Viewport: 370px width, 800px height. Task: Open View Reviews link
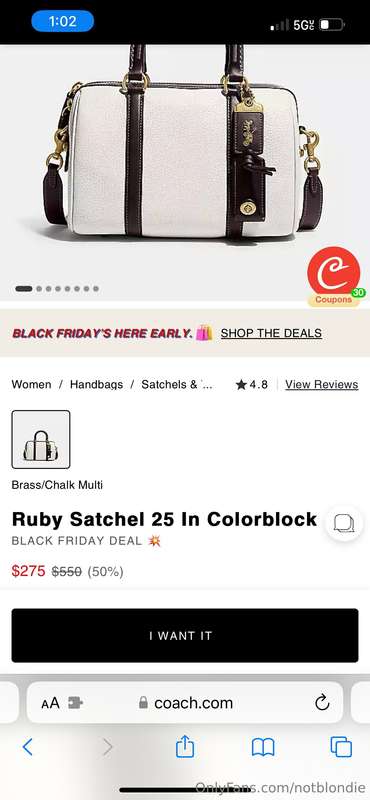(322, 384)
